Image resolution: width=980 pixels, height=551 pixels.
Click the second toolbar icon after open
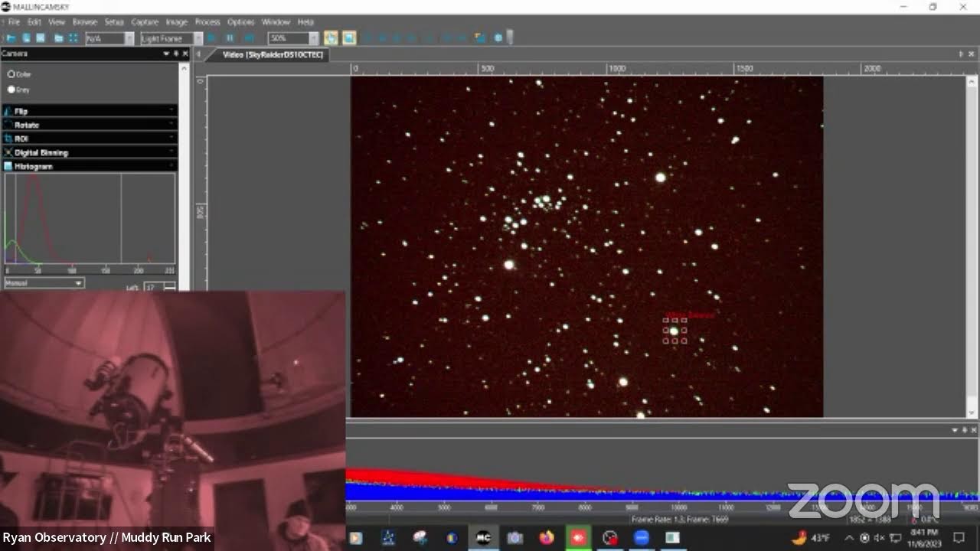26,37
